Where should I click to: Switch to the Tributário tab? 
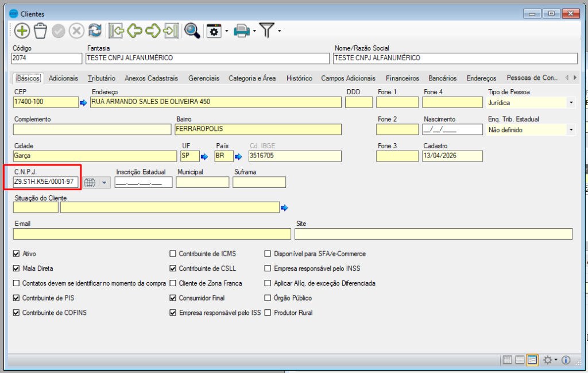[101, 78]
